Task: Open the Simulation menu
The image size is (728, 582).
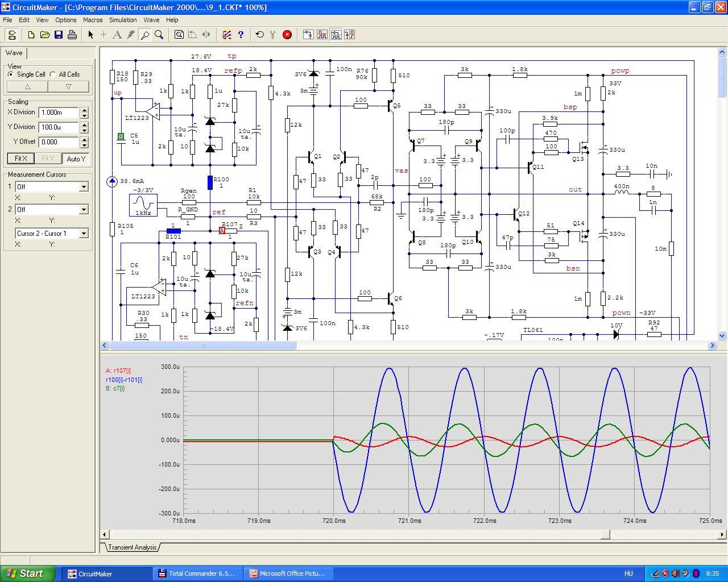Action: (123, 20)
